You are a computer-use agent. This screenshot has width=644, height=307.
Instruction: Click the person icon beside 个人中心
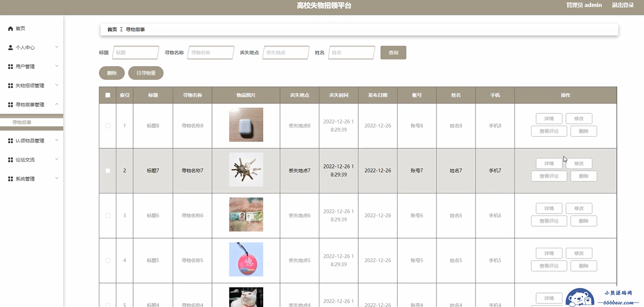[x=10, y=48]
